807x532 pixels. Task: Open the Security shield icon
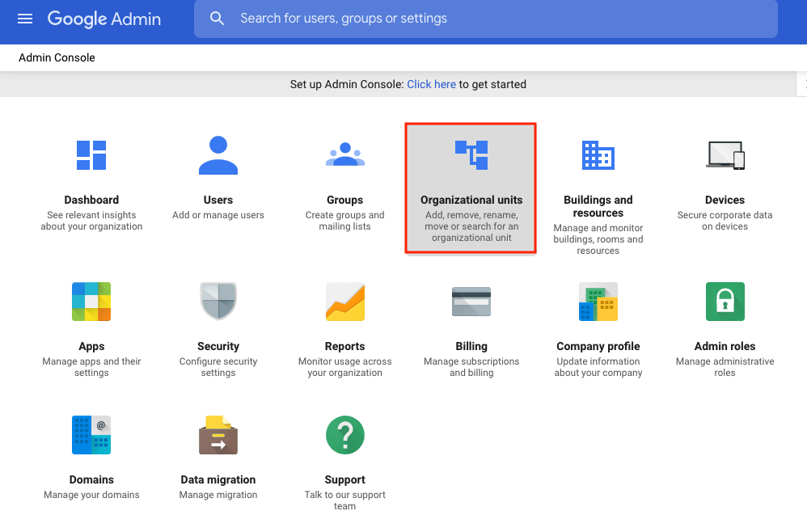(x=218, y=302)
